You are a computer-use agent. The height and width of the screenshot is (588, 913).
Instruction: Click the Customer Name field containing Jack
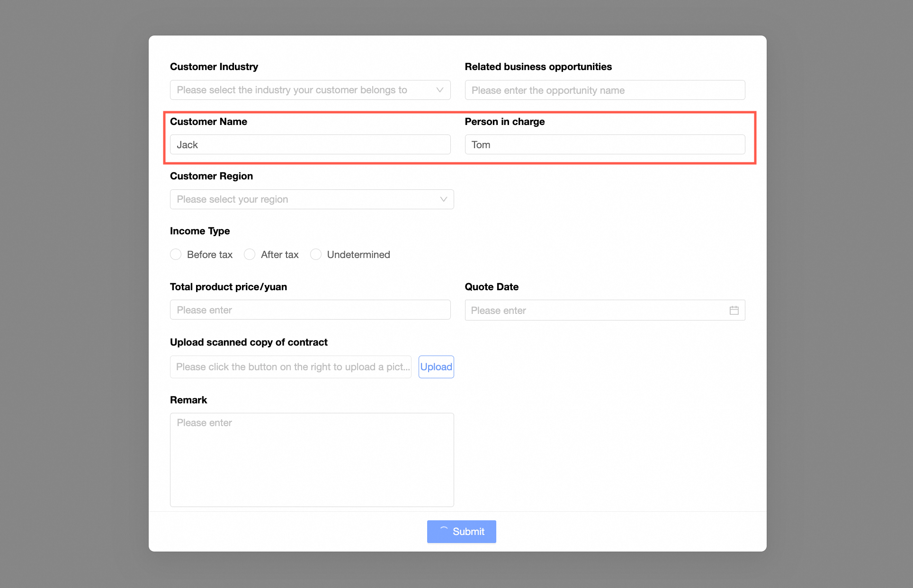(x=310, y=145)
